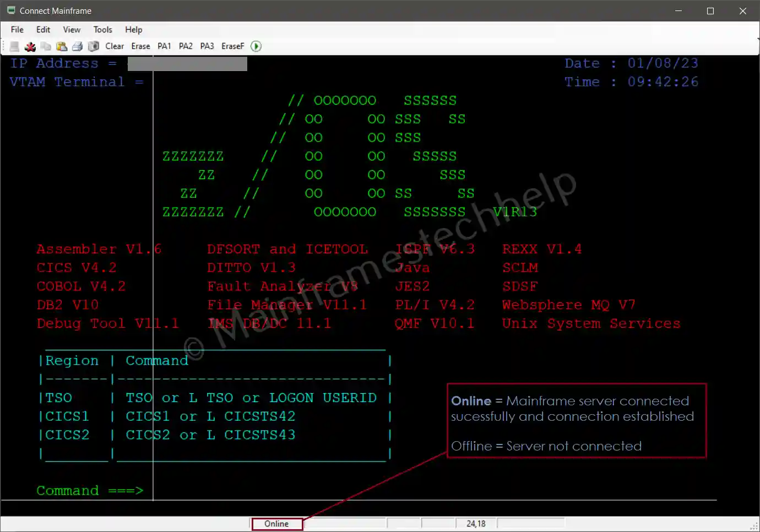
Task: Click the Connect Mainframe title bar icon
Action: coord(11,10)
